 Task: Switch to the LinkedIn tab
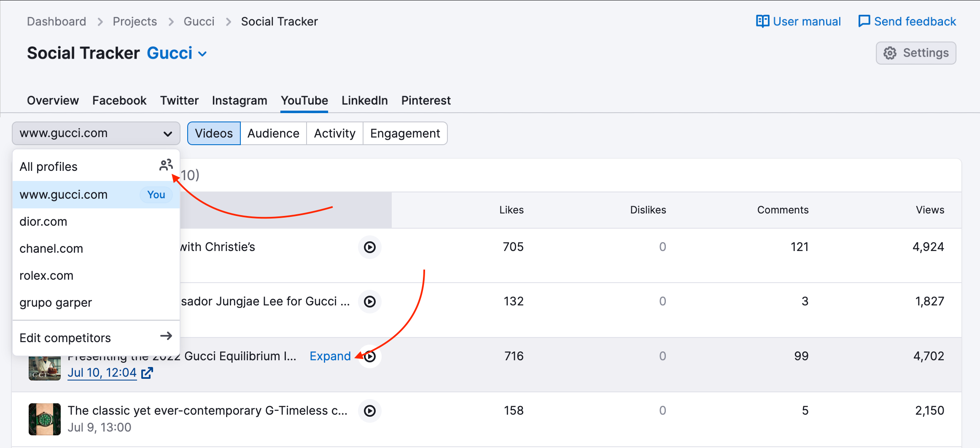[x=365, y=100]
